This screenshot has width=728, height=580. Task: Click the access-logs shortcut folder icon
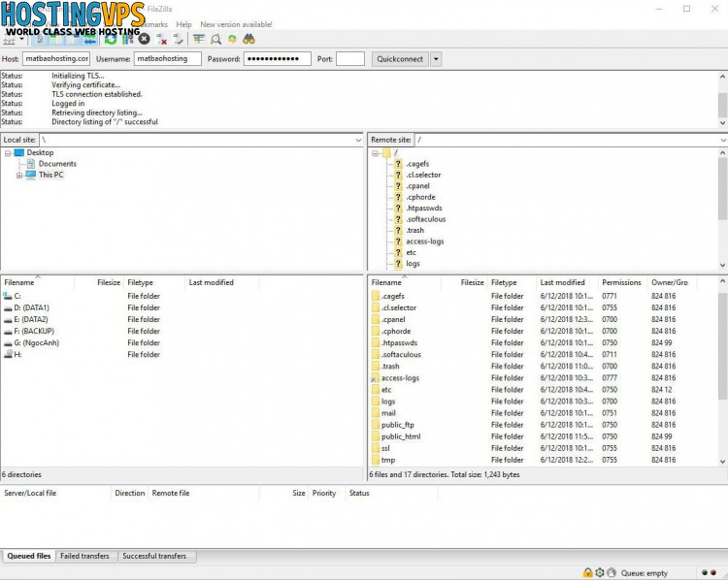(375, 378)
